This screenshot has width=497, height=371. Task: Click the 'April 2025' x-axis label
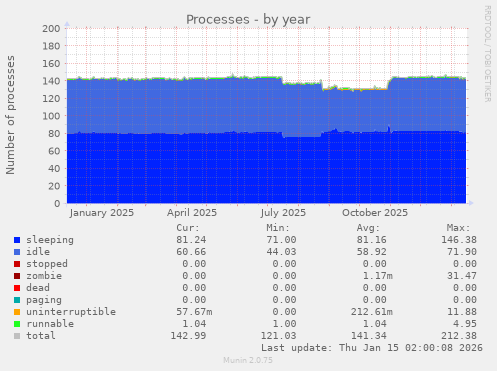[x=192, y=213]
